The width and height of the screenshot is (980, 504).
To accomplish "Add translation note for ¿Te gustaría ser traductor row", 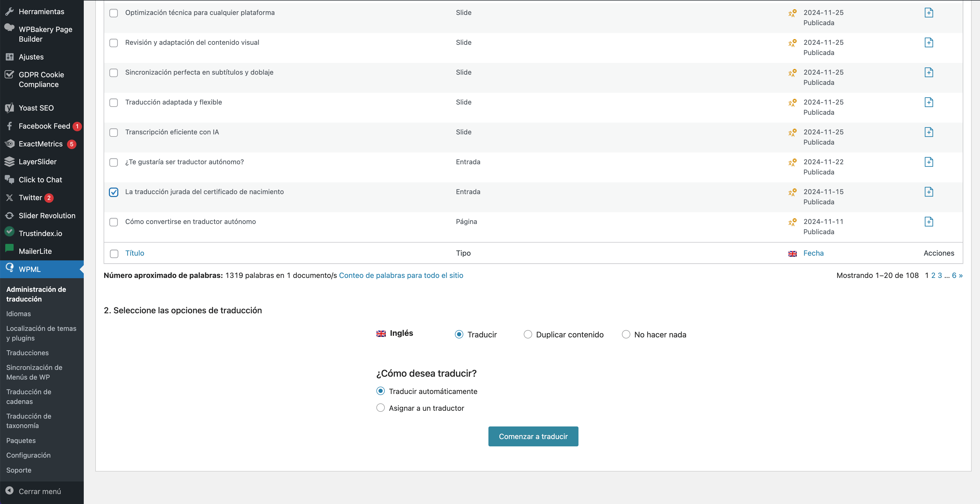I will [x=929, y=162].
